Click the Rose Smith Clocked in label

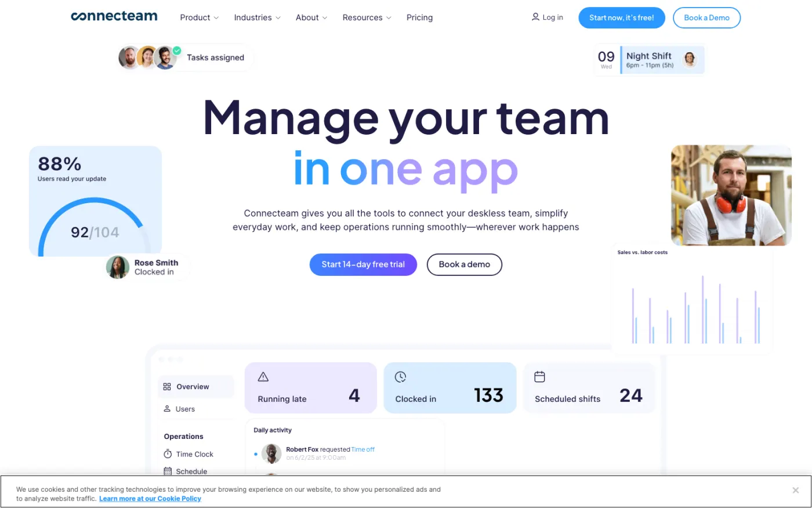click(156, 267)
